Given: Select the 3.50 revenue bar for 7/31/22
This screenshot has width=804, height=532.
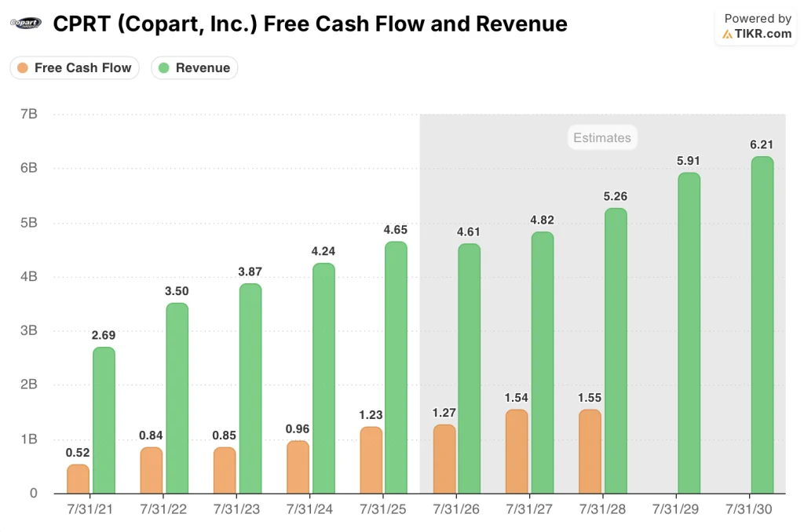Looking at the screenshot, I should pos(177,399).
